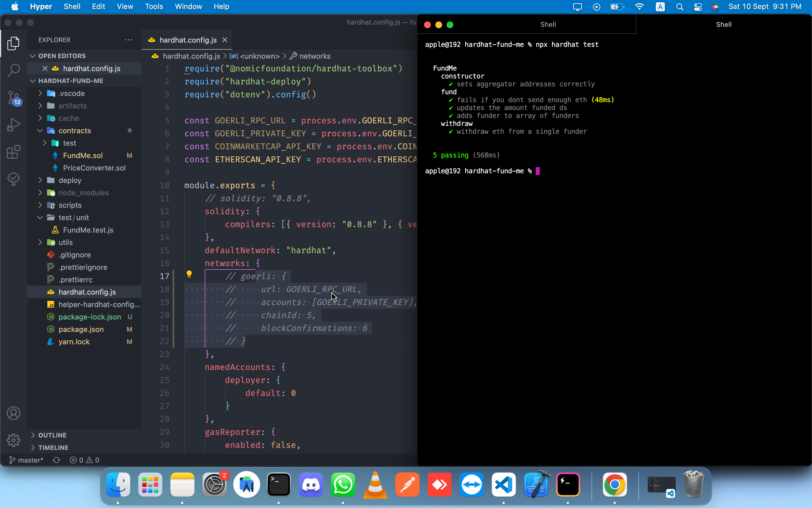The width and height of the screenshot is (812, 508).
Task: Open Postman from the Dock
Action: click(407, 485)
